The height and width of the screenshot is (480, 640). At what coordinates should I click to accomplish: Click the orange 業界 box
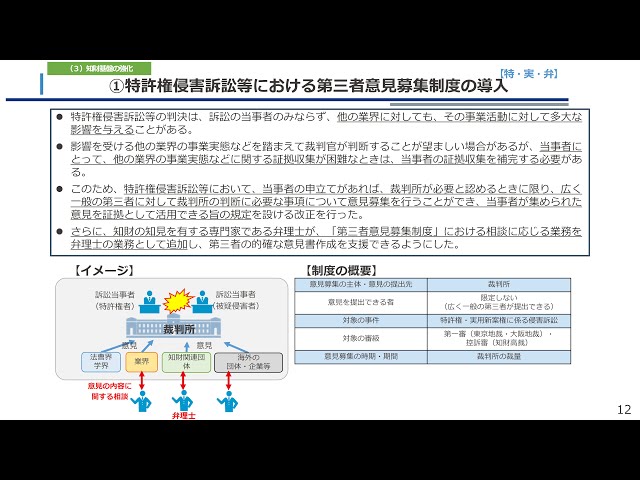(142, 362)
